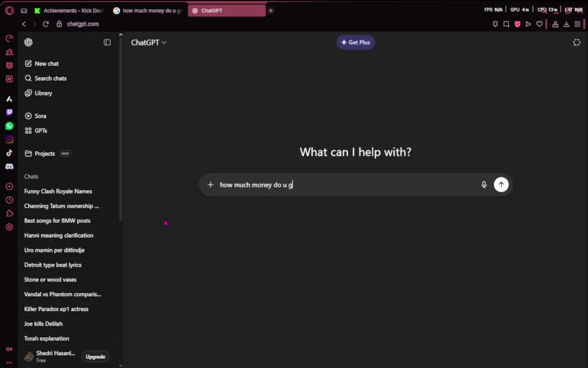Click the pin icon in address bar

pyautogui.click(x=495, y=24)
